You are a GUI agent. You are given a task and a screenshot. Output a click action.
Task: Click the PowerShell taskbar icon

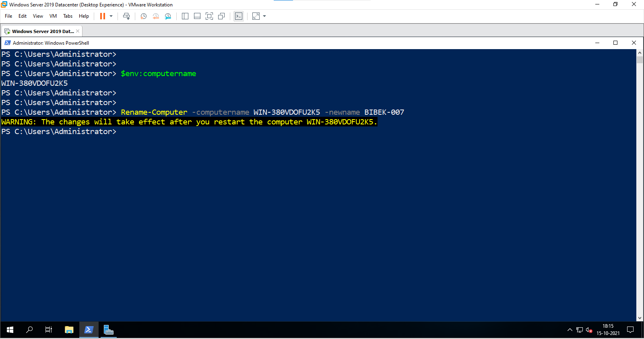tap(89, 330)
